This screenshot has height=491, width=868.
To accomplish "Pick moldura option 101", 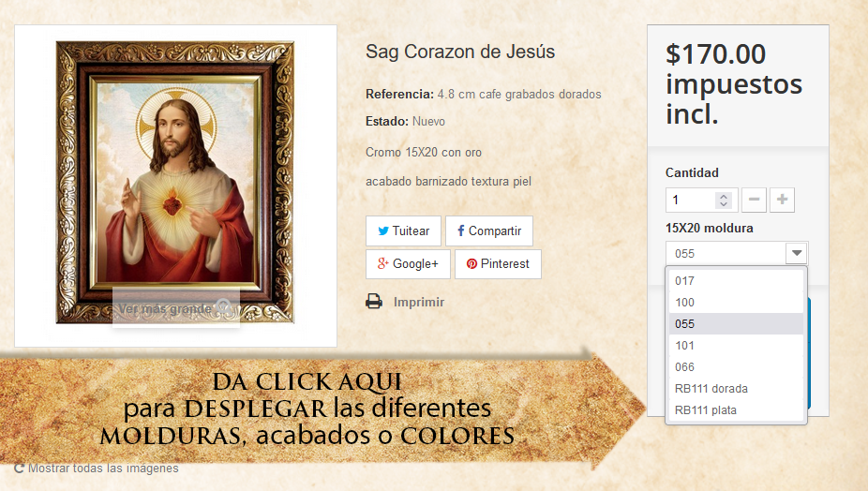I will 736,346.
